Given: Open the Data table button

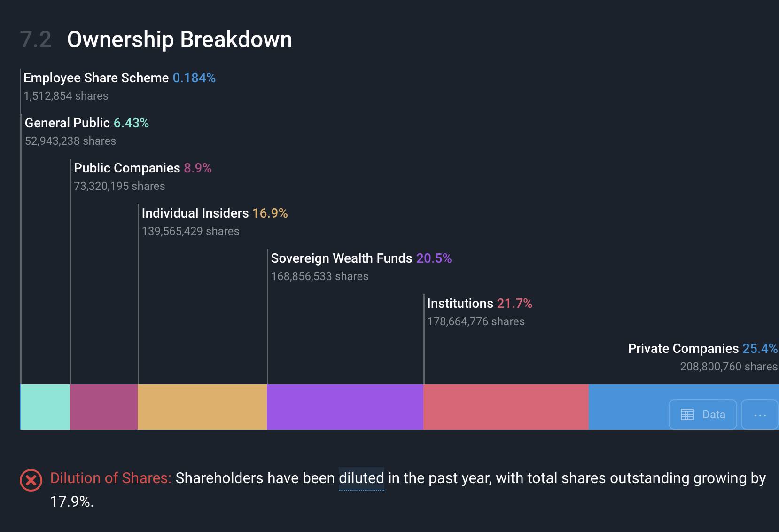Looking at the screenshot, I should (702, 415).
